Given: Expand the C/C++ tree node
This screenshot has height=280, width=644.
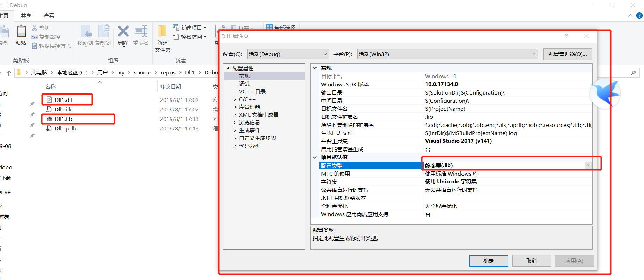Looking at the screenshot, I should (235, 99).
